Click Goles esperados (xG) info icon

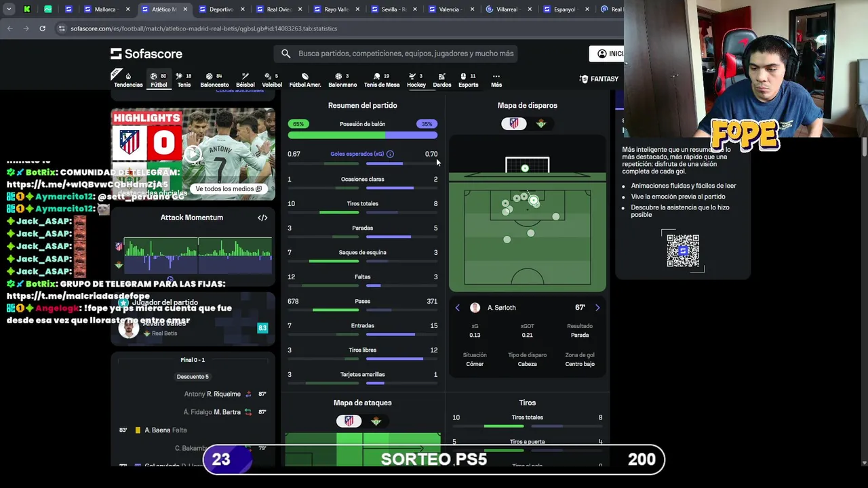coord(390,154)
